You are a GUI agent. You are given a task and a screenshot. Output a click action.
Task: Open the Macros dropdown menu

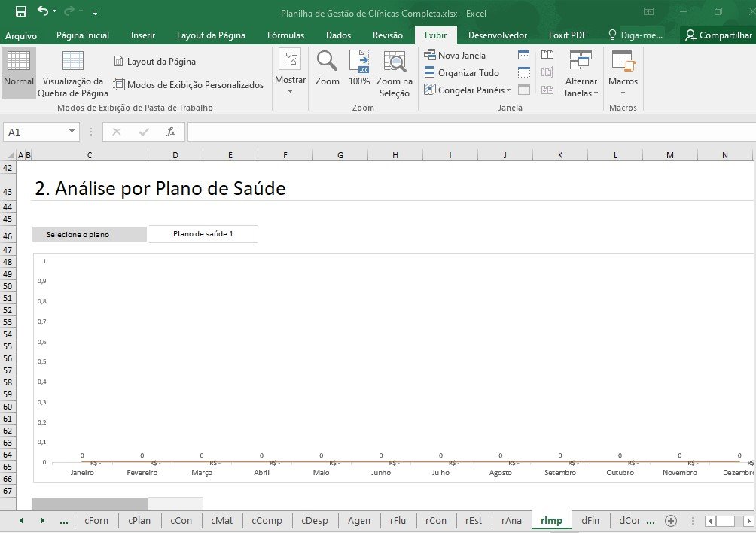coord(623,74)
